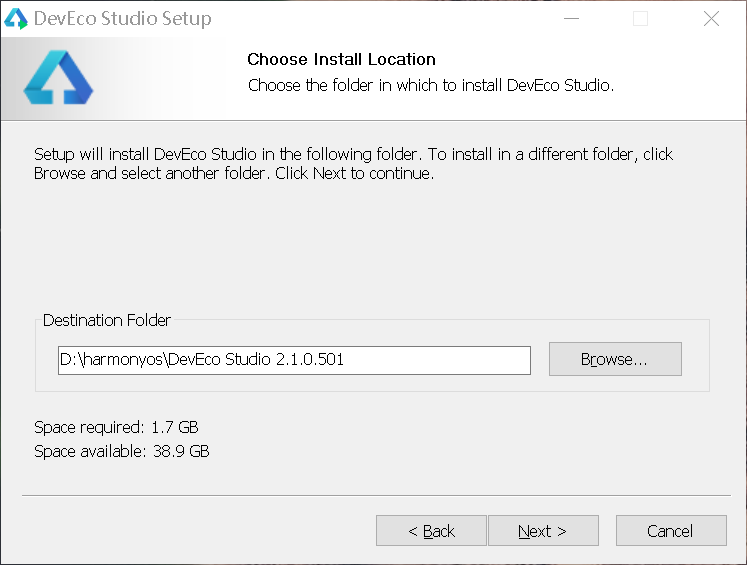
Task: Click the "Space available: 38.9 GB" text
Action: (x=122, y=451)
